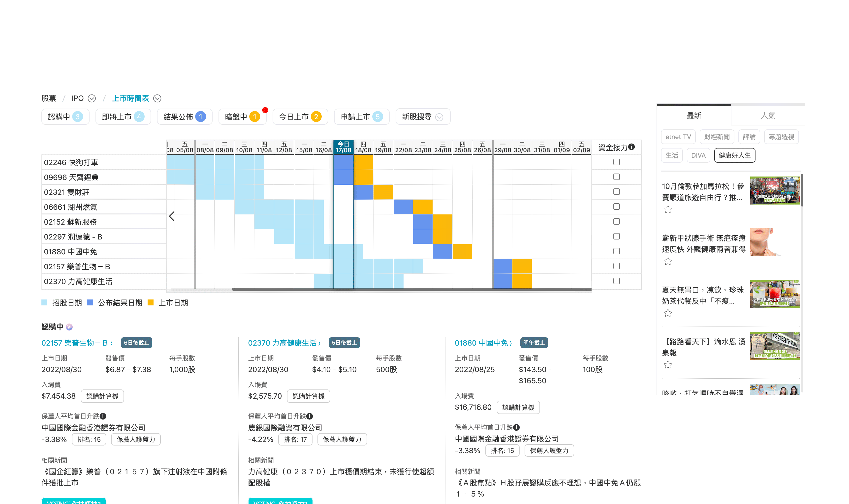Click purple W icon beside 認購中 heading
This screenshot has height=504, width=849.
coord(69,327)
